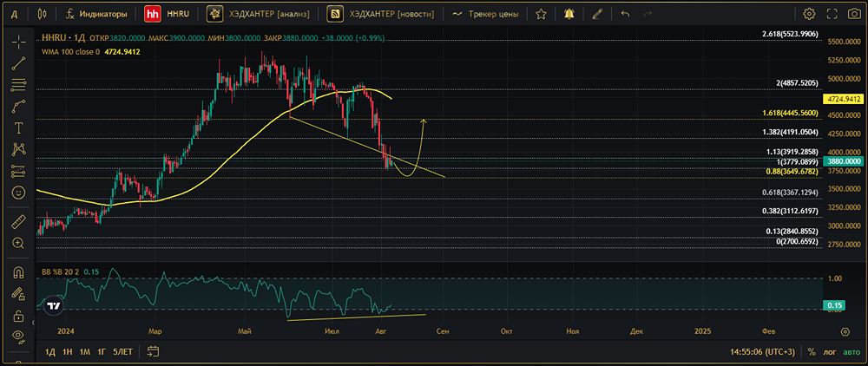The image size is (868, 366).
Task: Open the Д timeframe interval dropdown
Action: (15, 14)
